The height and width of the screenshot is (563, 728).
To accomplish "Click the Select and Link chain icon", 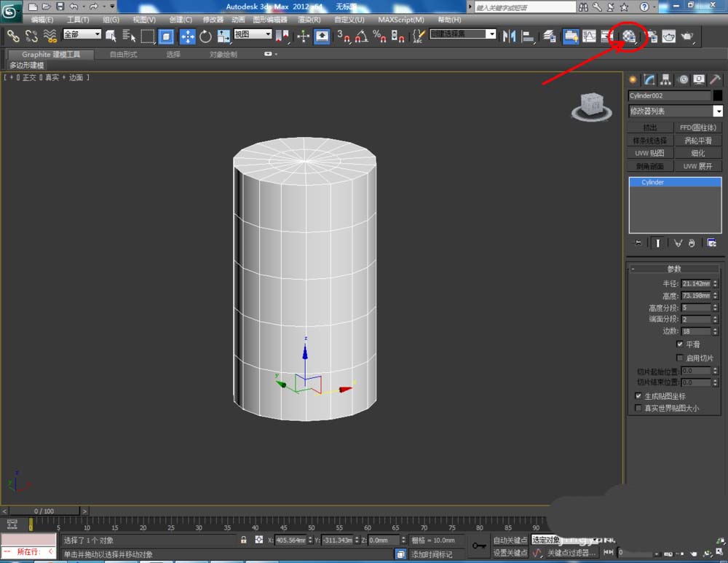I will [x=13, y=36].
